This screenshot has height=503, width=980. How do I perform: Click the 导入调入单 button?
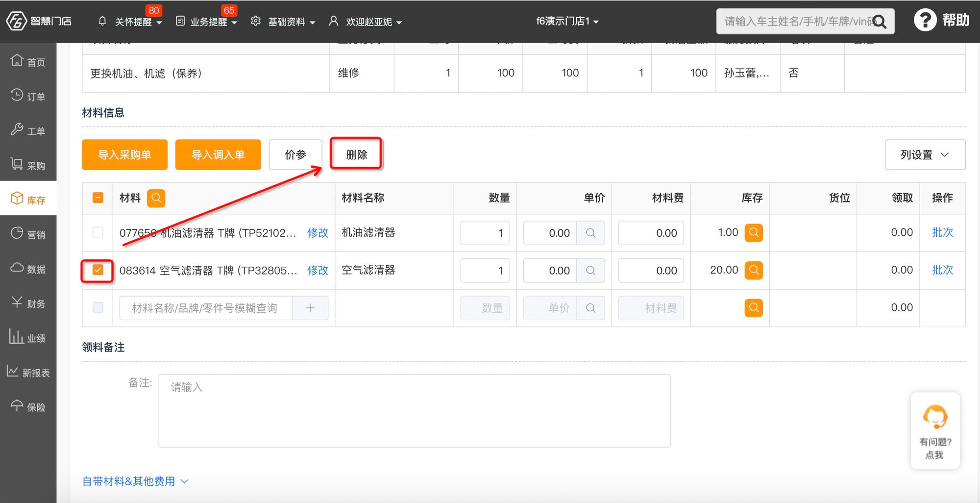[x=218, y=155]
